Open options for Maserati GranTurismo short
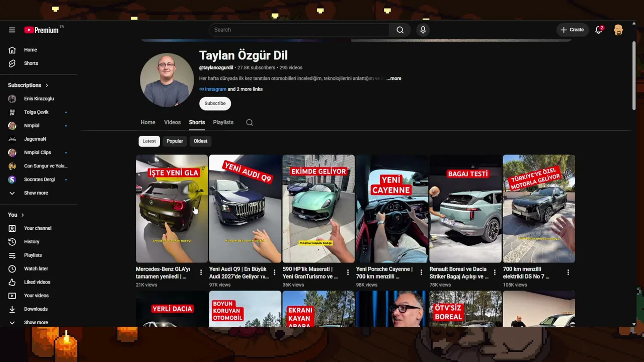Screen dimensions: 644x362 348,273
